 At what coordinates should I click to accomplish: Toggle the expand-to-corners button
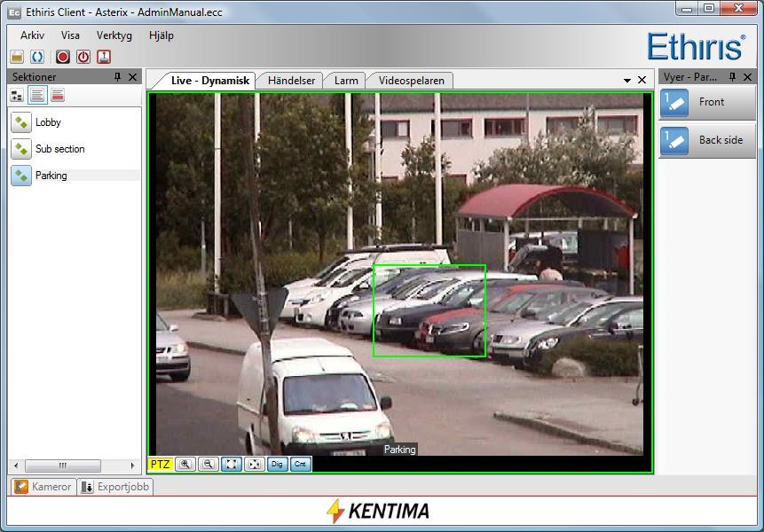231,465
